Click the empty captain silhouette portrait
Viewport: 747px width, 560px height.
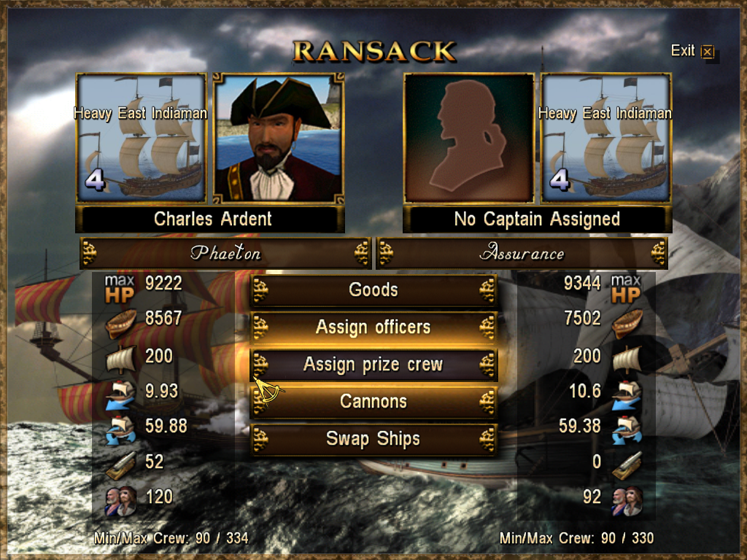(469, 138)
